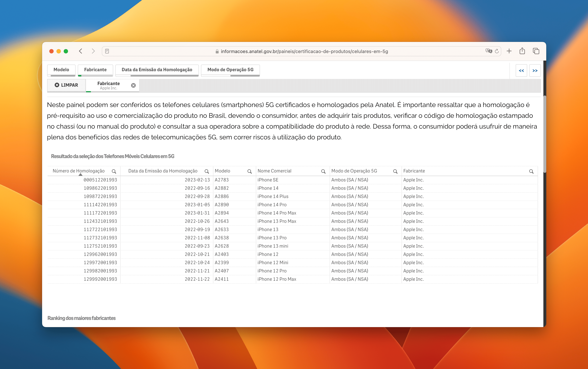Remove the Apple Inc. Fabricante filter

click(133, 85)
